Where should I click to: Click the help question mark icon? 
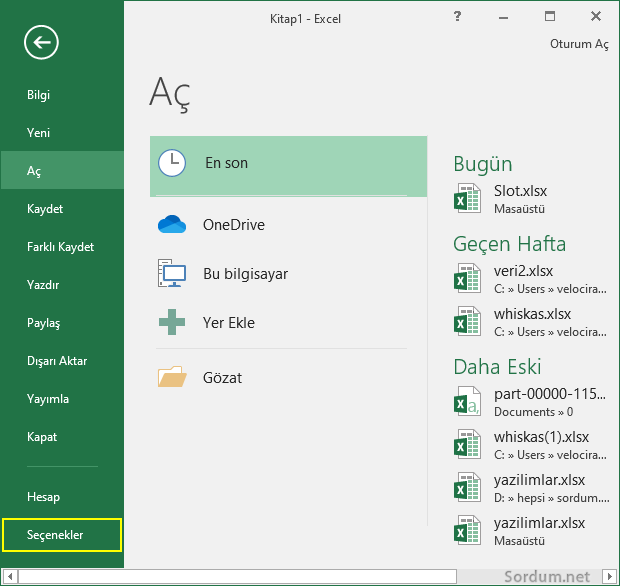(457, 17)
